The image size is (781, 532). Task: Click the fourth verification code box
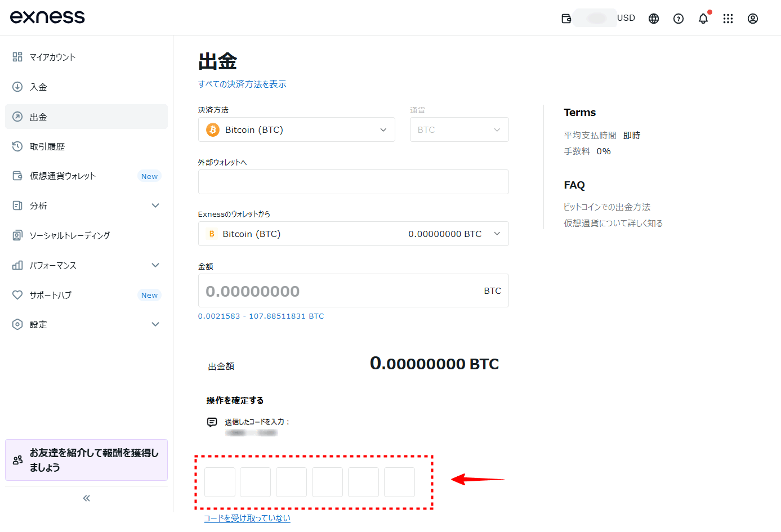(x=328, y=482)
